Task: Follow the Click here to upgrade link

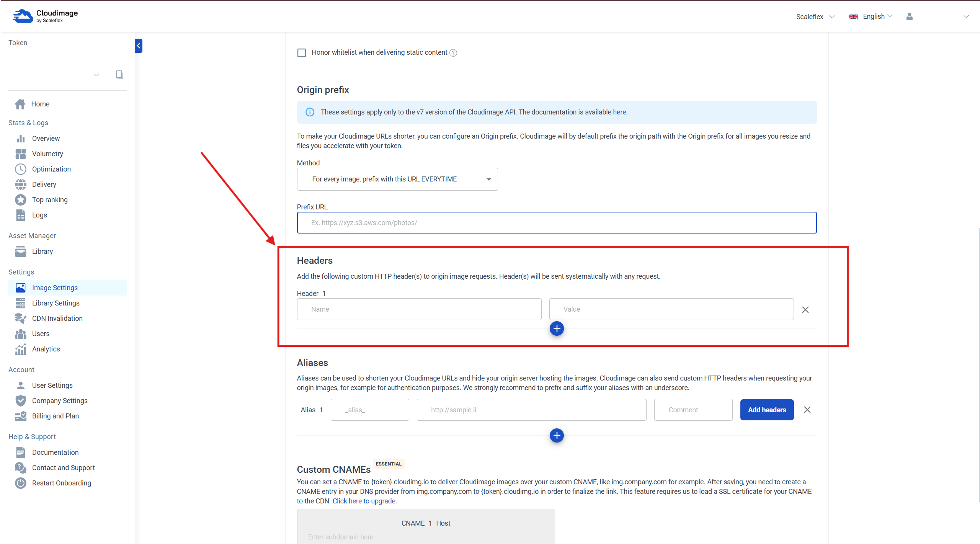Action: [x=364, y=501]
